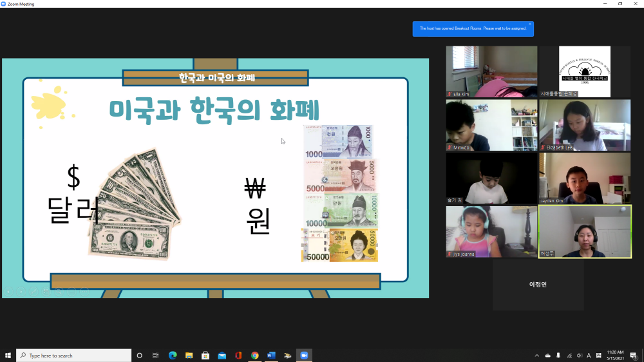Select Jayden Kim's video tile
The width and height of the screenshot is (644, 362).
[585, 178]
